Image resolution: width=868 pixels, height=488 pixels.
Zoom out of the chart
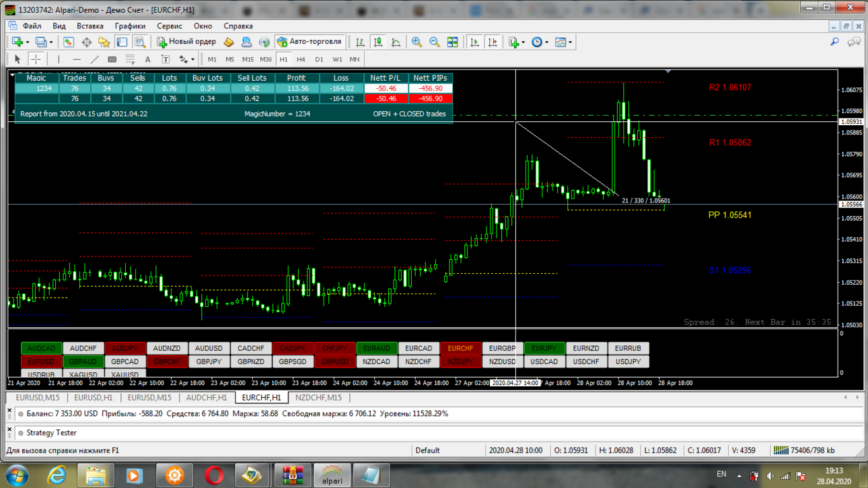click(x=435, y=42)
